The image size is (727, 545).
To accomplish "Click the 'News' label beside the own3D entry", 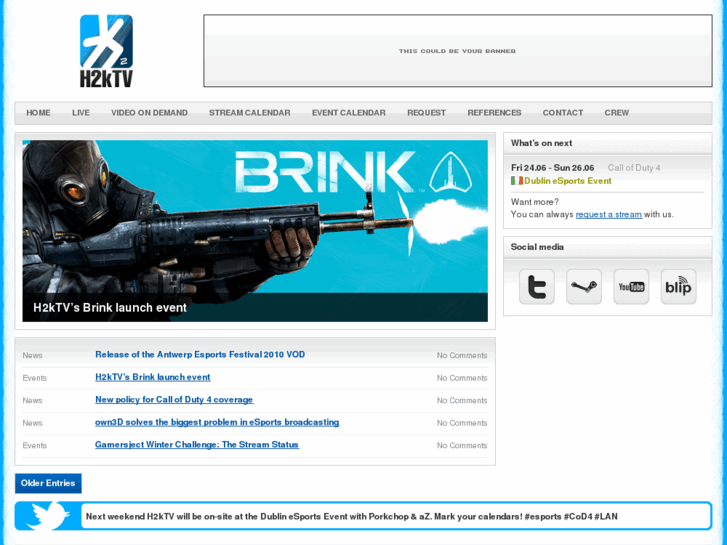I will click(x=32, y=423).
